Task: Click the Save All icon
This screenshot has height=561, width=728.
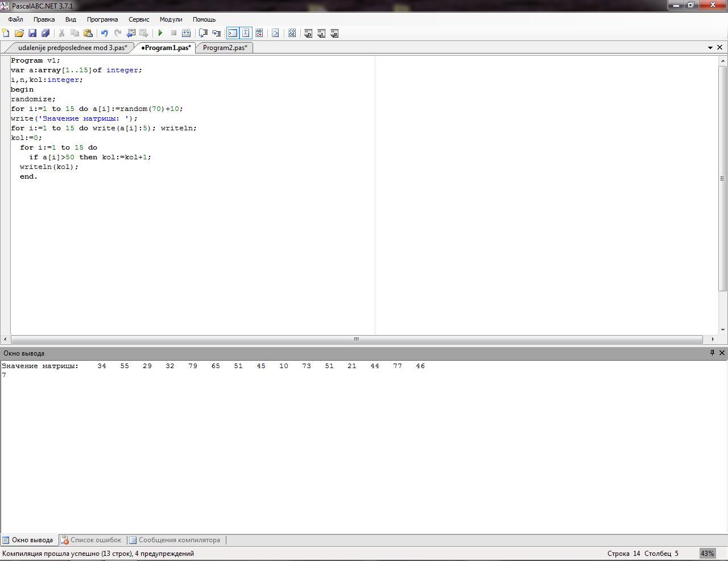Action: point(45,33)
